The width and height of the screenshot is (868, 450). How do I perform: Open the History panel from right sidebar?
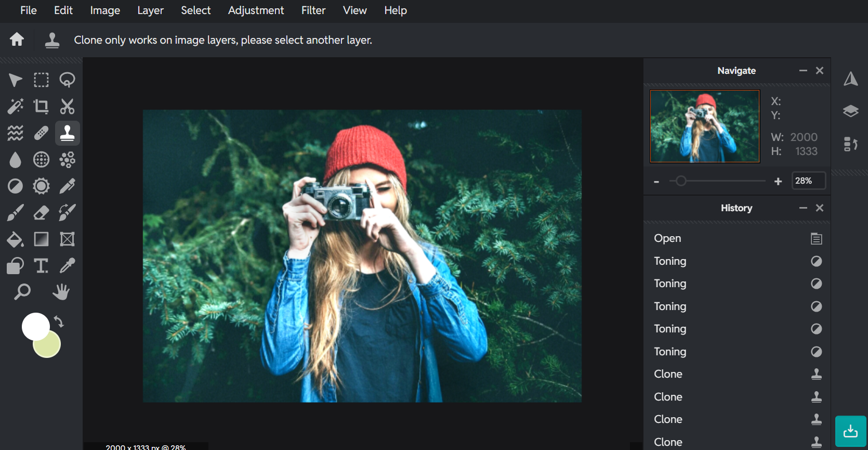(x=850, y=144)
